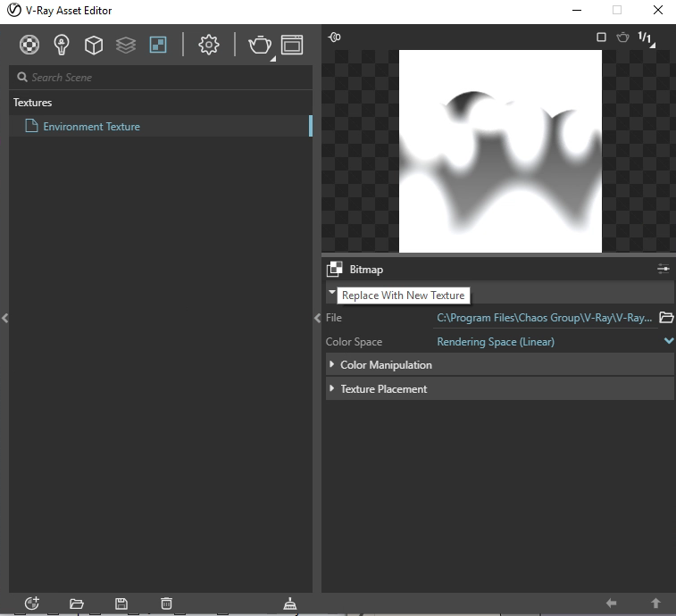Switch to the Lights category icon
The height and width of the screenshot is (616, 676).
[62, 44]
